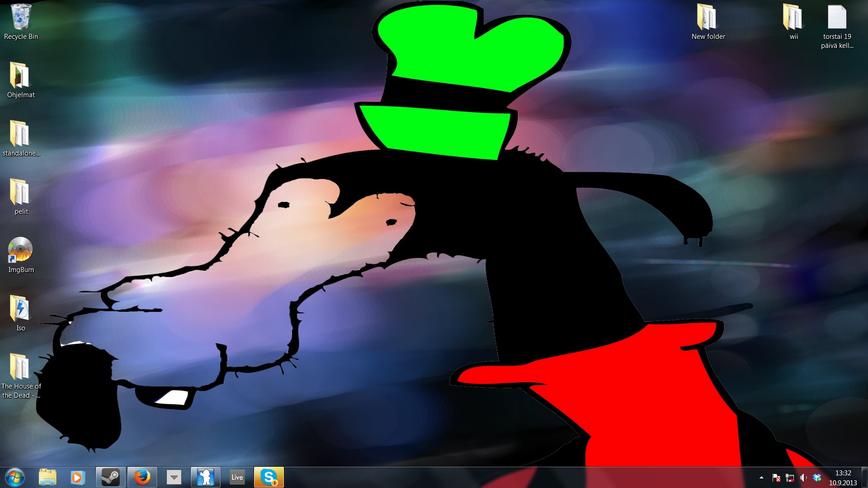The width and height of the screenshot is (868, 488).
Task: Launch Windows Media Player from taskbar
Action: pos(77,477)
